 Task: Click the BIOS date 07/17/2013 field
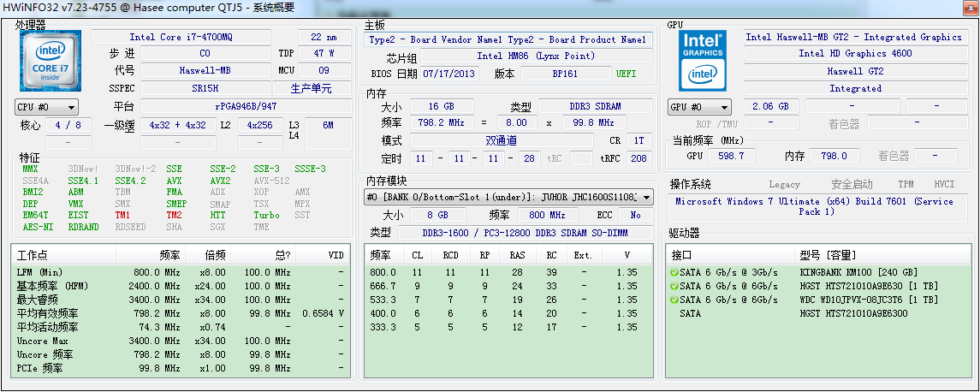point(450,73)
